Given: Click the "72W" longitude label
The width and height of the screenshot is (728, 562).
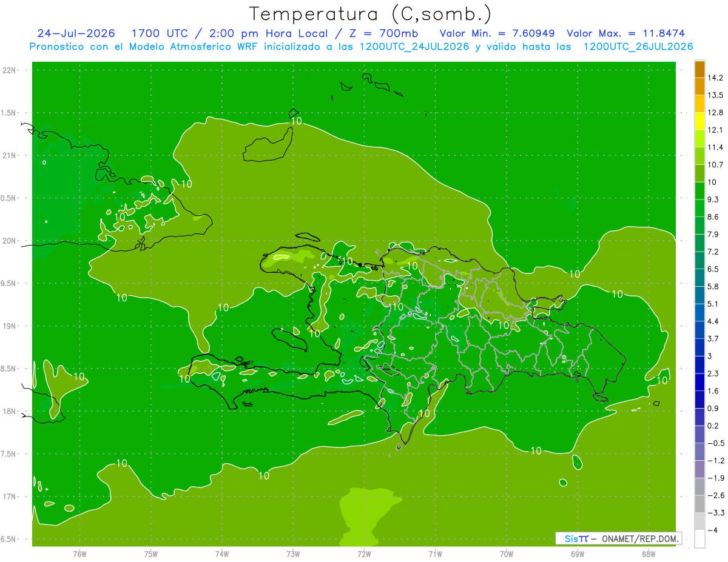Looking at the screenshot, I should point(364,554).
